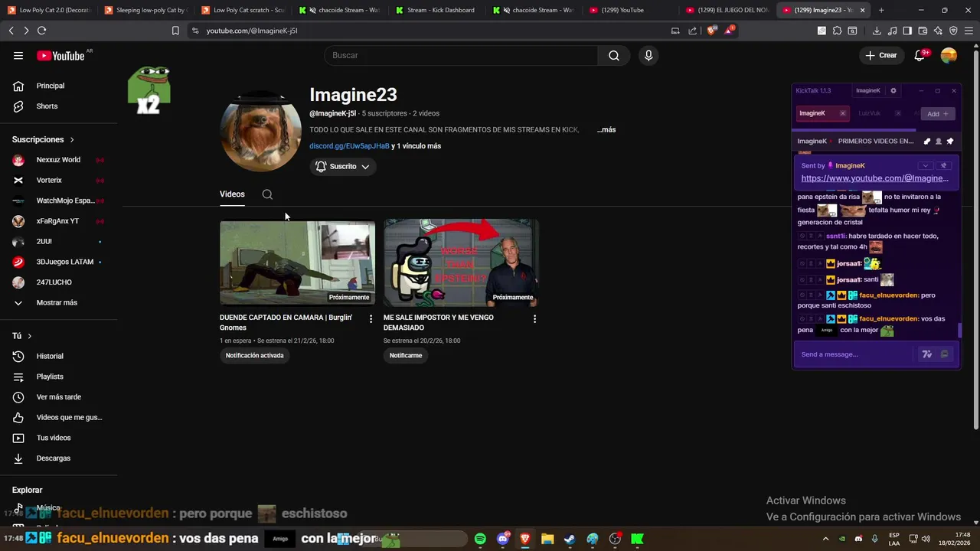Open options menu for DUENDE CAPTADO video
The width and height of the screenshot is (980, 551).
[371, 318]
